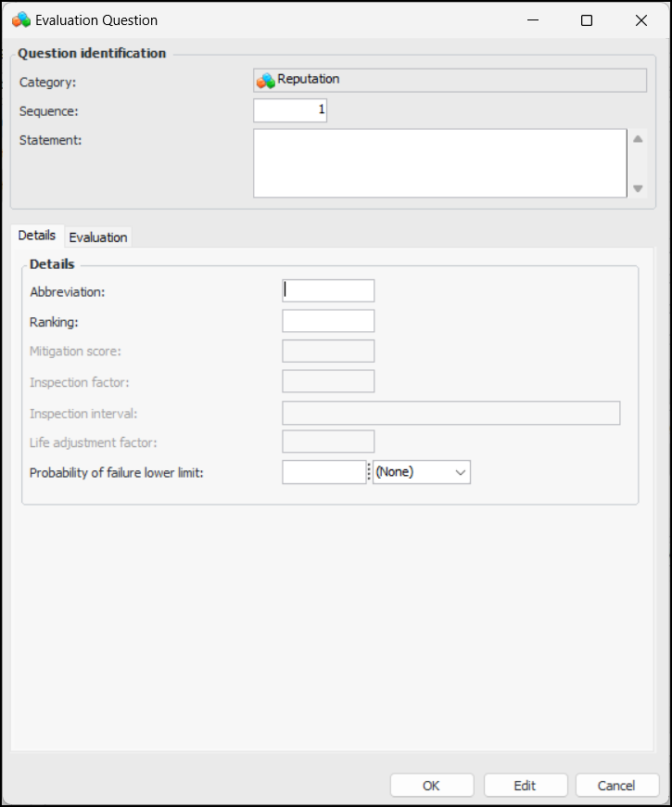Switch to the Evaluation tab
The height and width of the screenshot is (807, 672).
(97, 237)
